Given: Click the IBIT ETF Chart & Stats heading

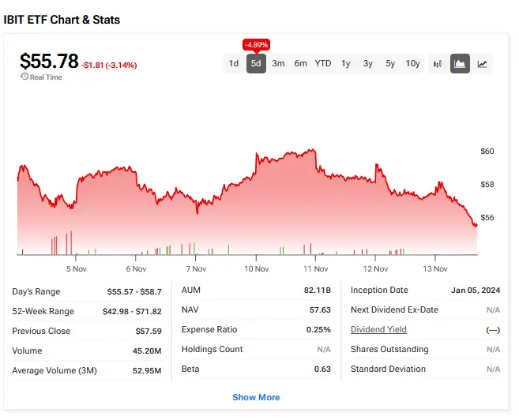Looking at the screenshot, I should pos(62,19).
